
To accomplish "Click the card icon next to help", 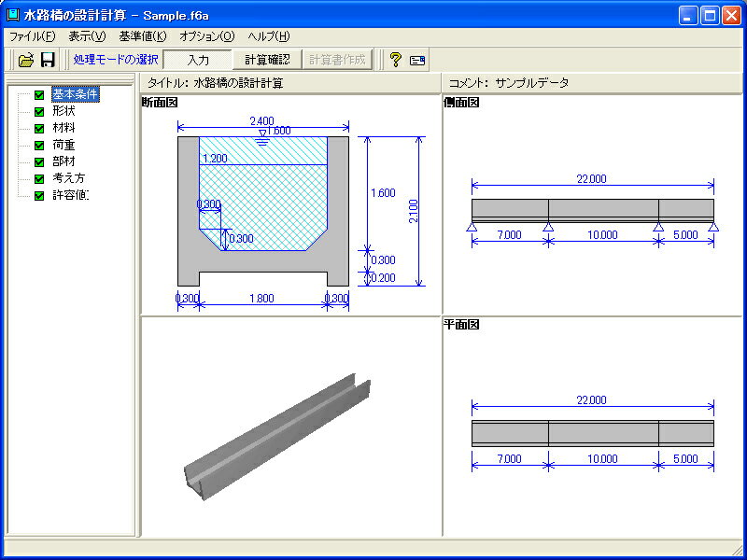I will (416, 60).
